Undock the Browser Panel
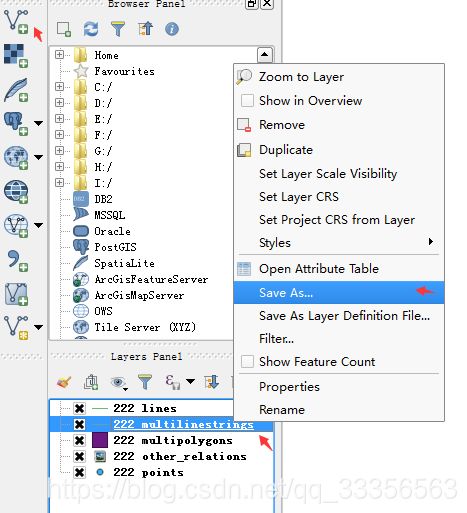Image resolution: width=467 pixels, height=513 pixels. [x=252, y=4]
